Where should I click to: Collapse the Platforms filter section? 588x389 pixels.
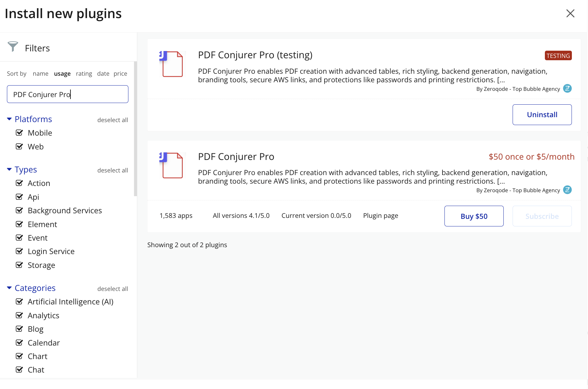[9, 119]
